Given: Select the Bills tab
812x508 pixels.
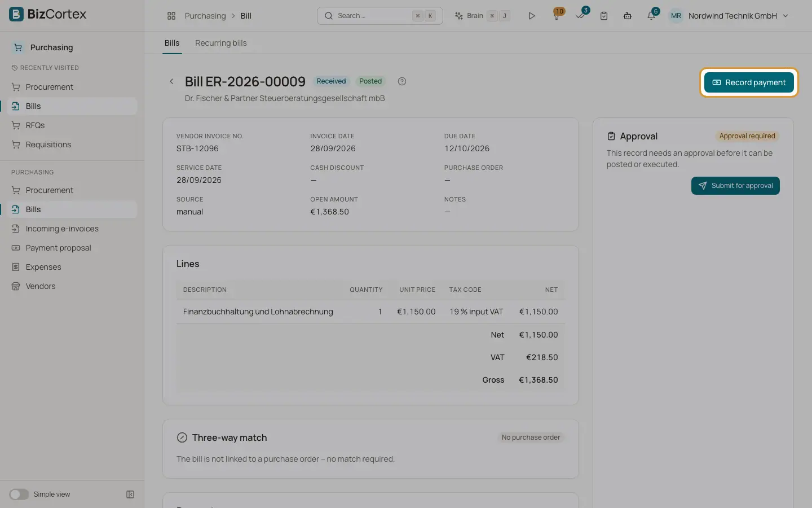Looking at the screenshot, I should pos(172,43).
